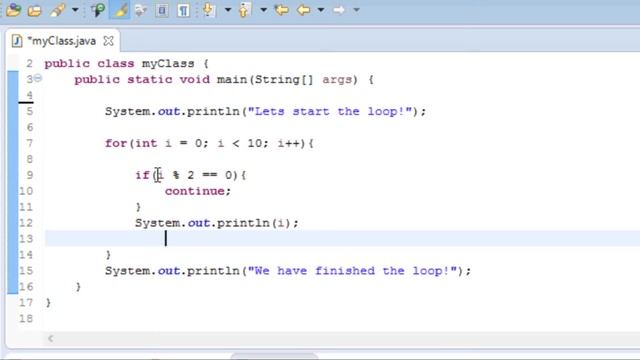Click 'println(i)' on line 12
This screenshot has width=640, height=360.
254,223
